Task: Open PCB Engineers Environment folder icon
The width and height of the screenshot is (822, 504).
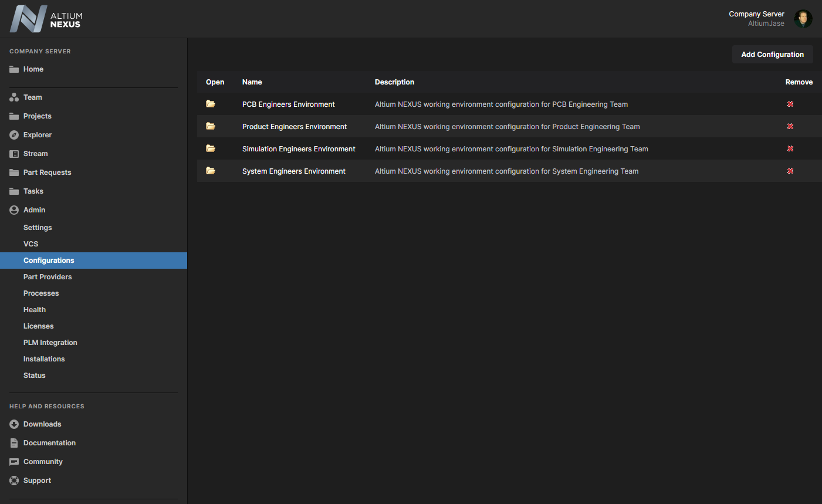Action: coord(211,104)
